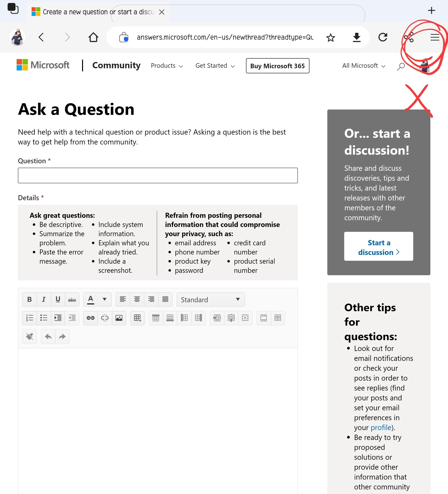Apply strikethrough (abc) formatting
This screenshot has height=494, width=448.
(x=72, y=299)
